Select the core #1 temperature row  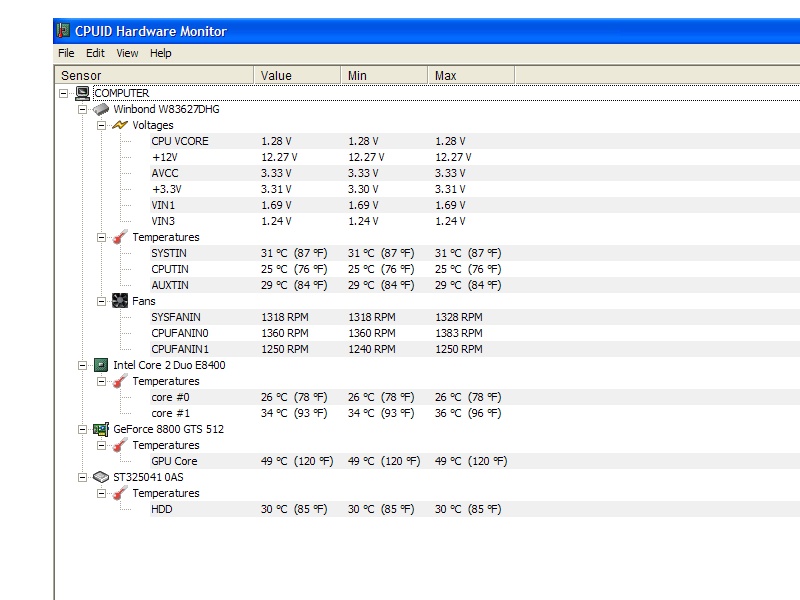pos(474,413)
